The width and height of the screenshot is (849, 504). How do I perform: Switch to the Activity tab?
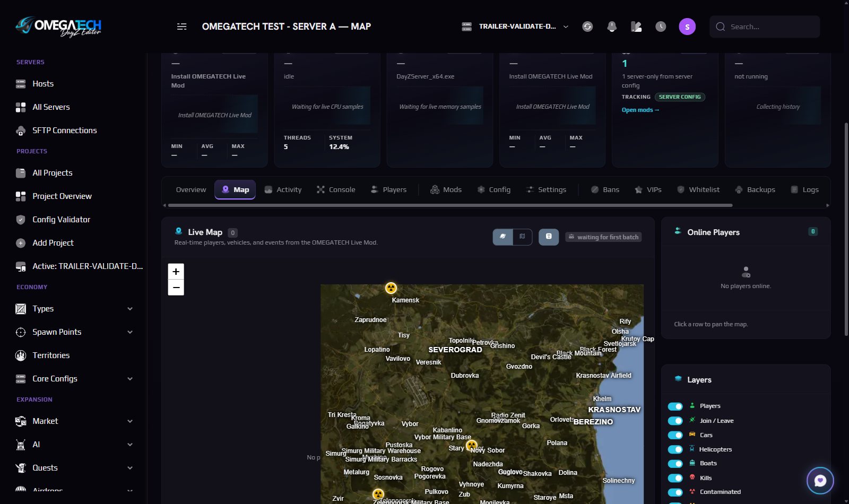coord(283,190)
